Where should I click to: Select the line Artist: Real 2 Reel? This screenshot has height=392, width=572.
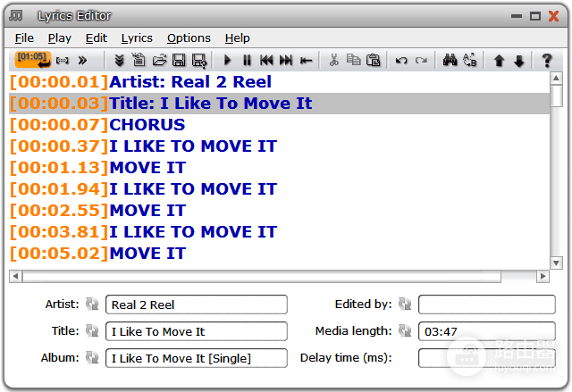[279, 81]
